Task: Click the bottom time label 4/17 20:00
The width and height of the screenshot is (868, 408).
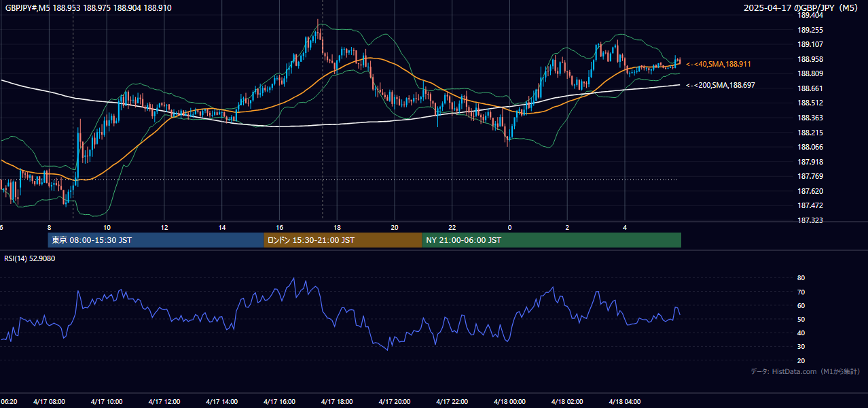Action: (x=395, y=402)
